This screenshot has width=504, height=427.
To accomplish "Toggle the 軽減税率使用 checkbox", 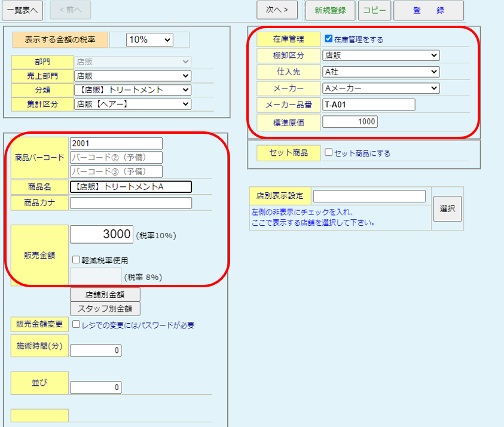I will (76, 260).
